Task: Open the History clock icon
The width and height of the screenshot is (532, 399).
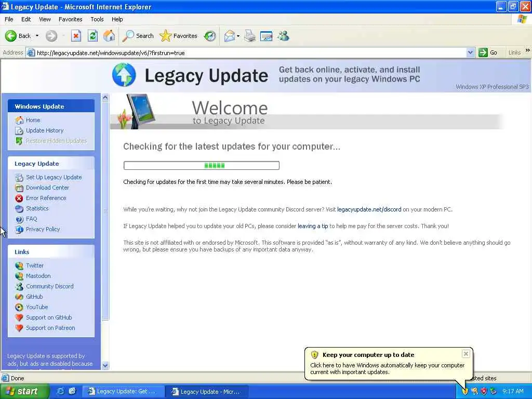Action: tap(210, 36)
